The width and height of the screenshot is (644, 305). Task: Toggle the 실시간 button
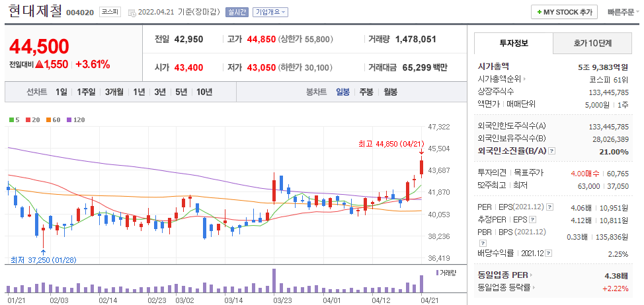click(237, 13)
